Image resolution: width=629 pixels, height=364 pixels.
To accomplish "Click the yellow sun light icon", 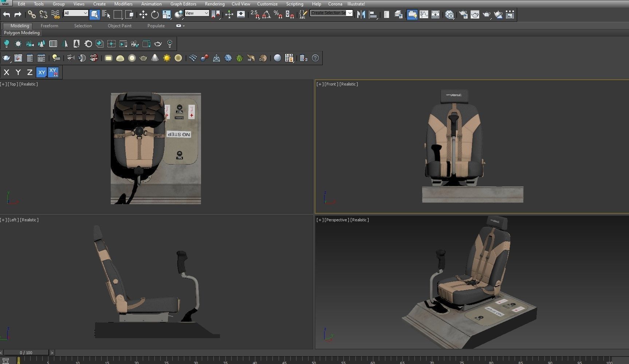I will 166,58.
